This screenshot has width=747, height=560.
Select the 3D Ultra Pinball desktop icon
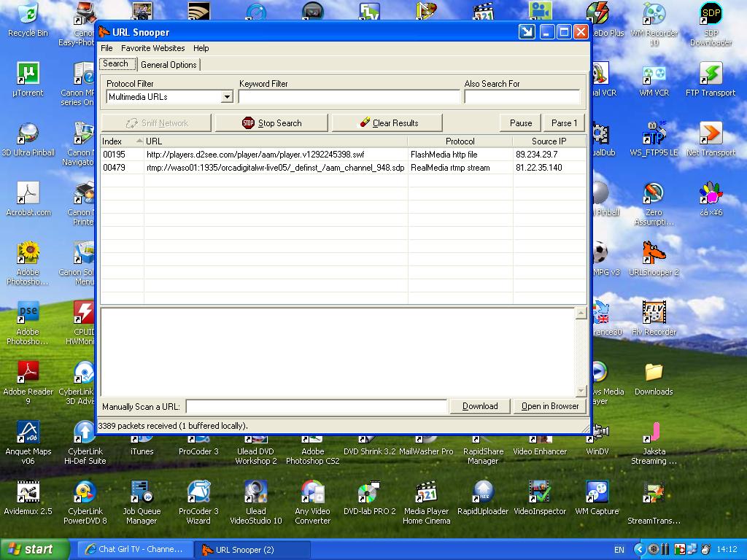(28, 139)
